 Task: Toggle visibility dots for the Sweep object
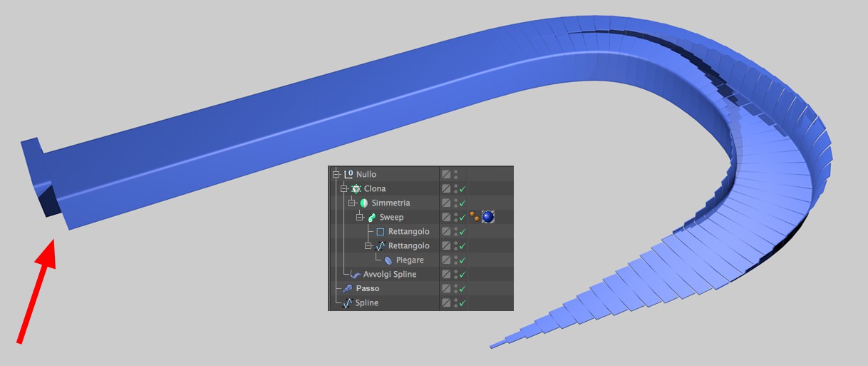pos(456,217)
